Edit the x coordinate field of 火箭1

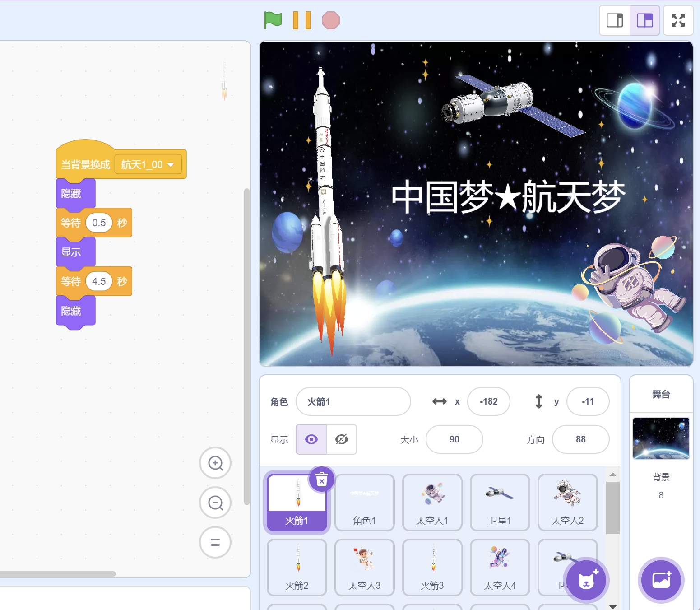[489, 401]
